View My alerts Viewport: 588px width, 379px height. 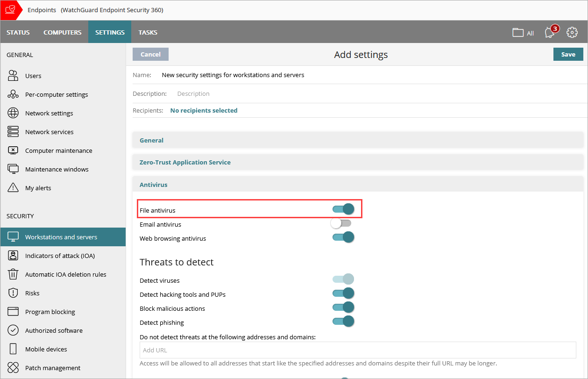(x=13, y=187)
